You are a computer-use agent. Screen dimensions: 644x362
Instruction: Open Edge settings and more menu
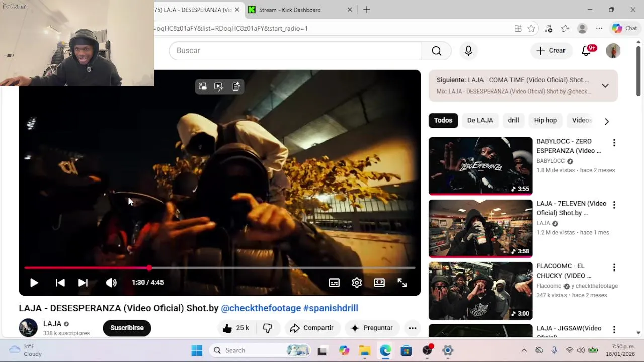[x=599, y=29]
